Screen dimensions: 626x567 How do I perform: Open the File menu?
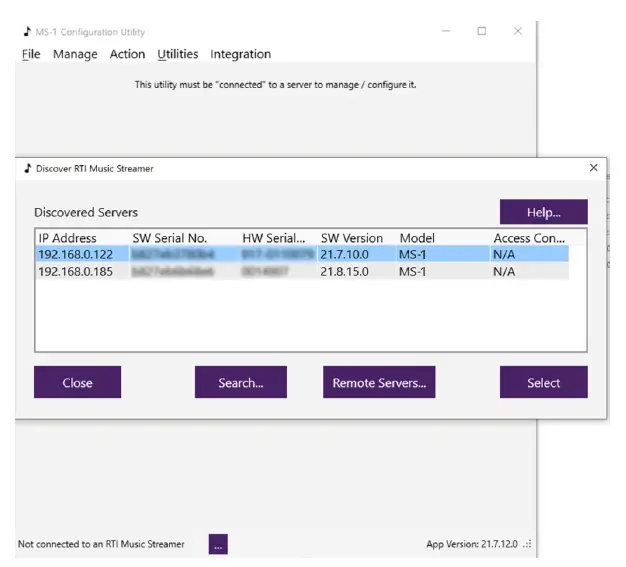[31, 54]
